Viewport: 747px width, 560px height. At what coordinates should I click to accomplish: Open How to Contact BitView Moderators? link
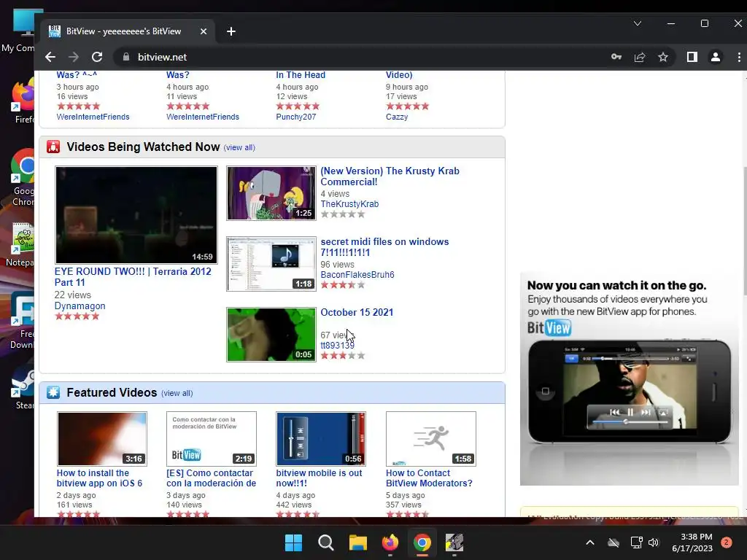coord(429,478)
